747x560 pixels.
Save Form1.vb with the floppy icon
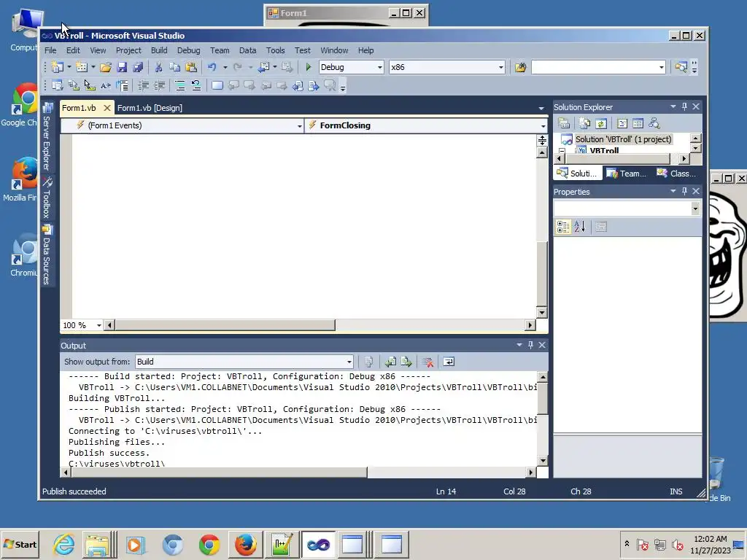[x=122, y=67]
